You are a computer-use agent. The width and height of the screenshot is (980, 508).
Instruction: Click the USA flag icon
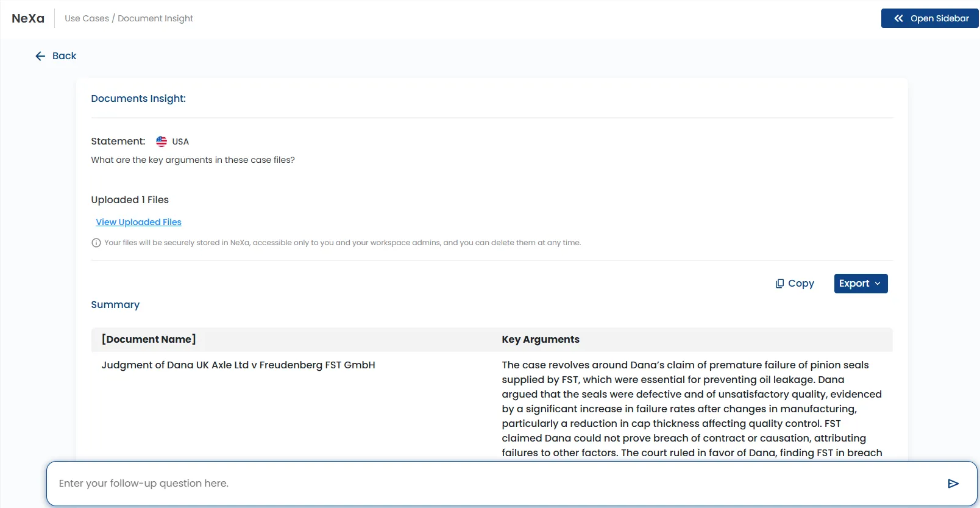162,141
